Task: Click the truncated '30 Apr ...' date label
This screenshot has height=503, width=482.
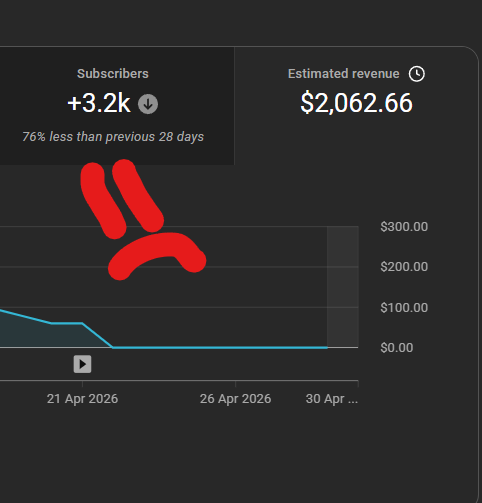Action: (332, 399)
